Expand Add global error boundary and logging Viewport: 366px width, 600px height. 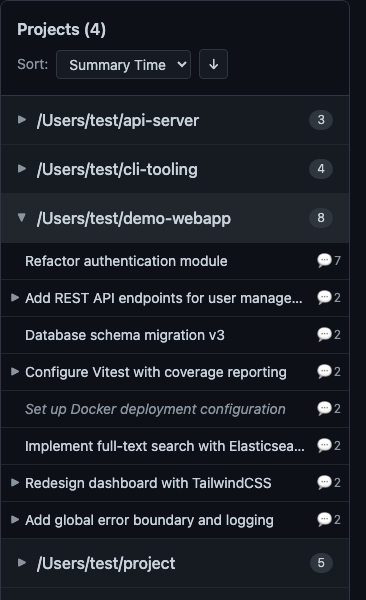pyautogui.click(x=15, y=520)
